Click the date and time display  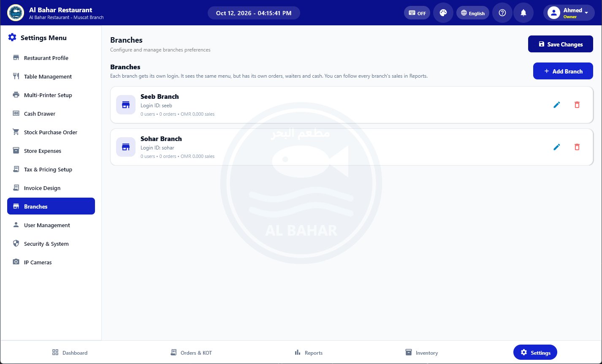254,13
